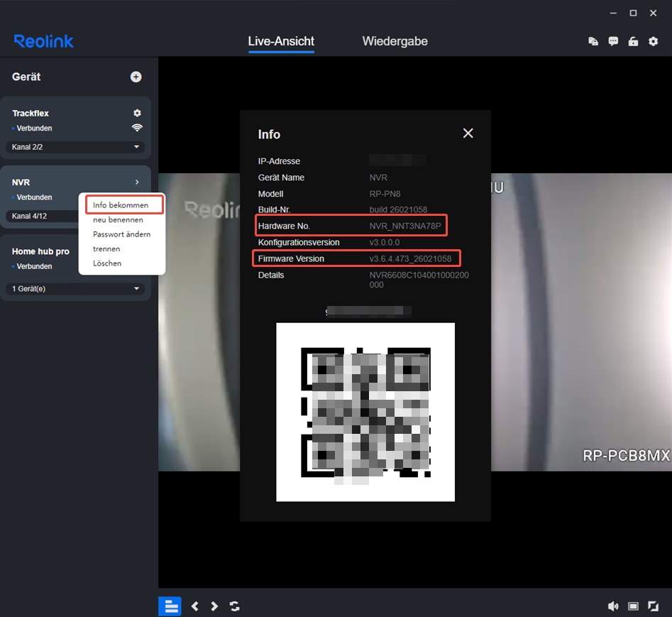The image size is (672, 617).
Task: Click Verbunden status under Trackflex
Action: [x=34, y=129]
